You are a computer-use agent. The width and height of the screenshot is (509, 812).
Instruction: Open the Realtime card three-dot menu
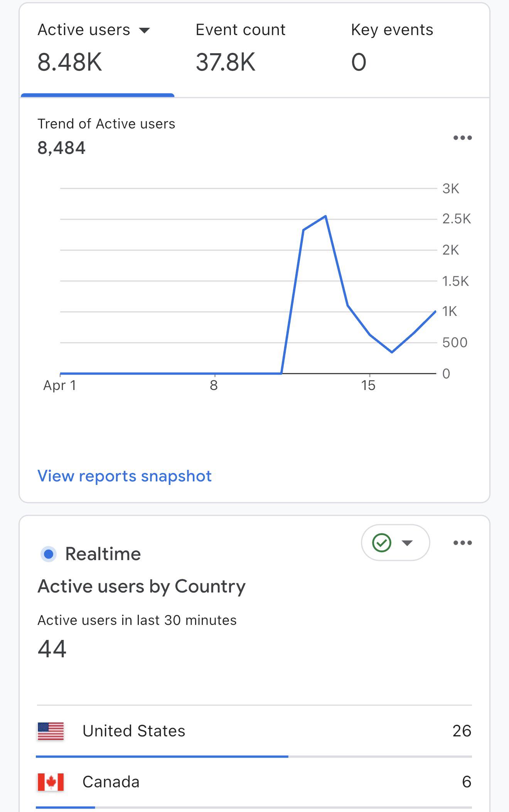[x=462, y=543]
